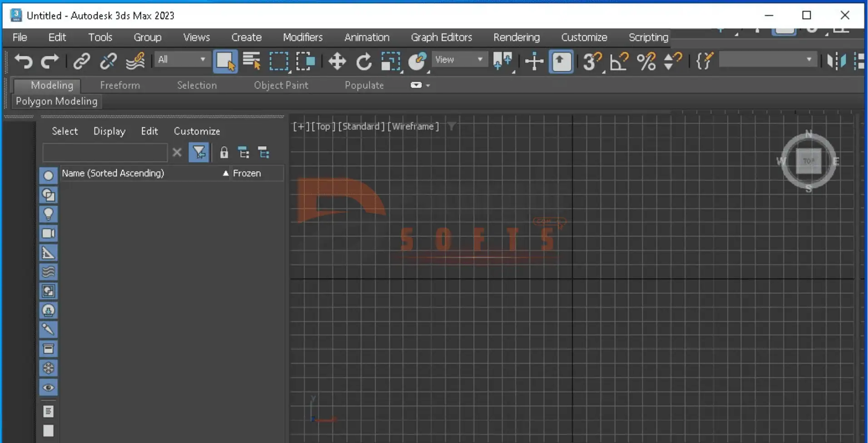Click the ViewCube Top face
This screenshot has width=868, height=443.
(x=808, y=161)
